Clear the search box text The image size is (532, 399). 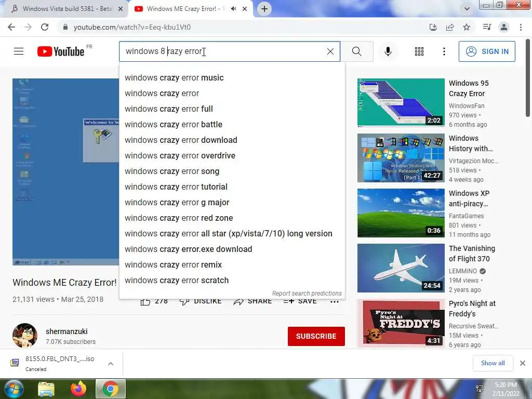click(330, 51)
